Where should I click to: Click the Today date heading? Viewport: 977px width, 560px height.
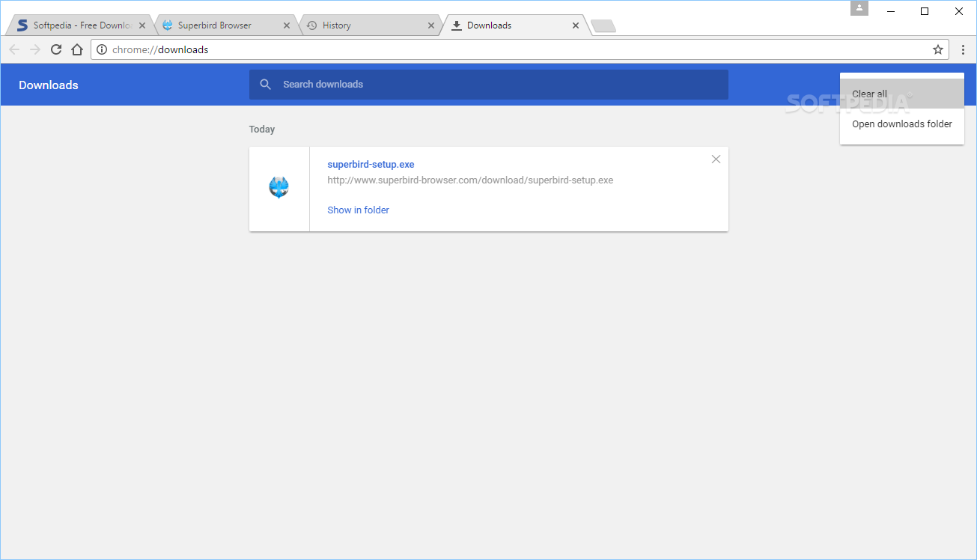pos(262,130)
